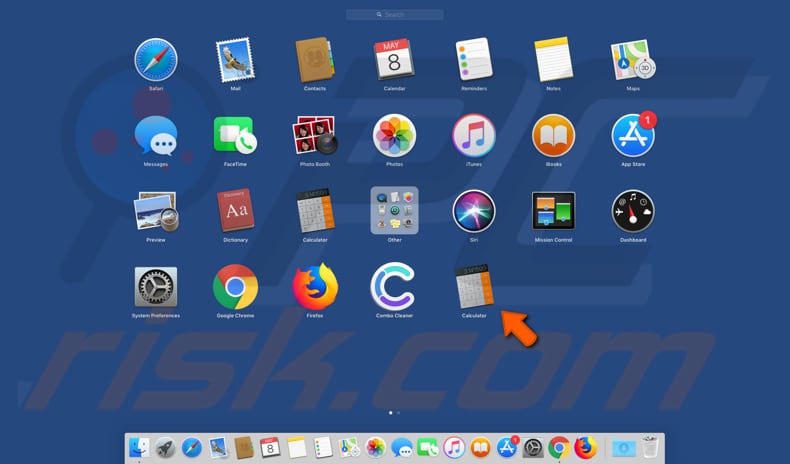Open Photos from the Dock

(375, 447)
